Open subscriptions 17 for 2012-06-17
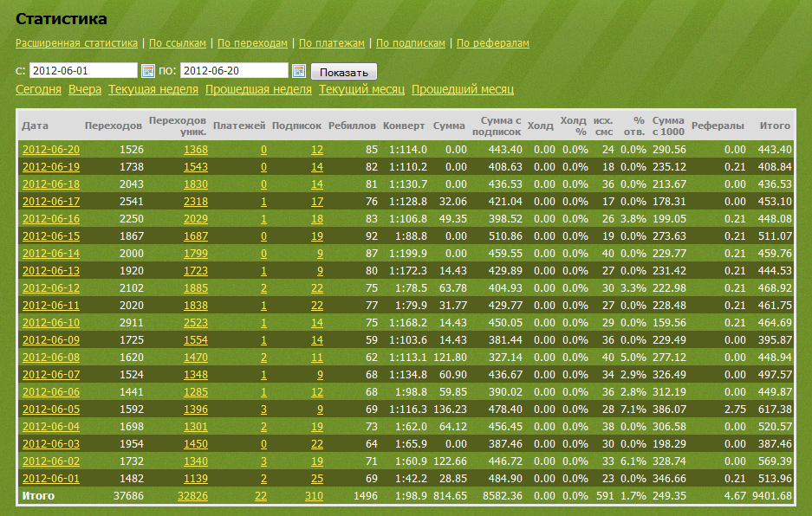The image size is (812, 516). [317, 202]
